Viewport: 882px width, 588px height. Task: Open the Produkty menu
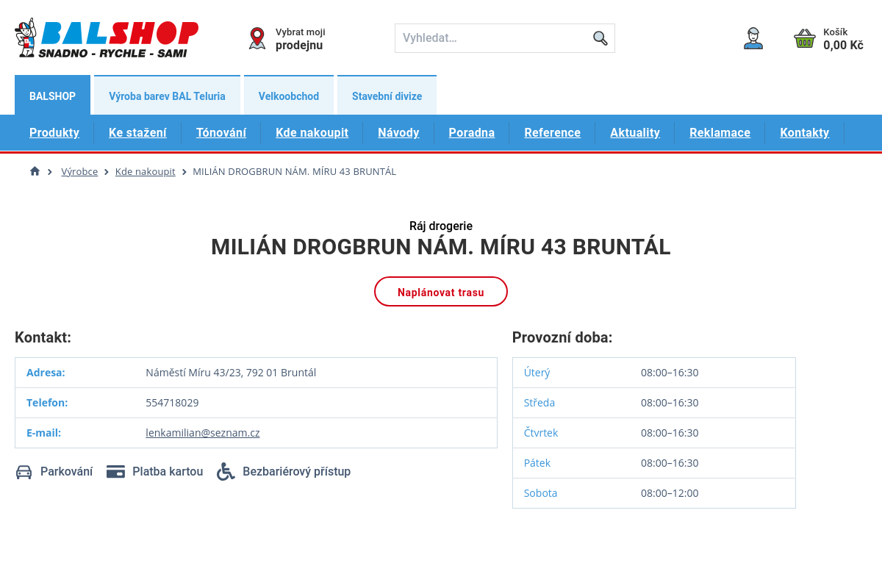coord(54,133)
